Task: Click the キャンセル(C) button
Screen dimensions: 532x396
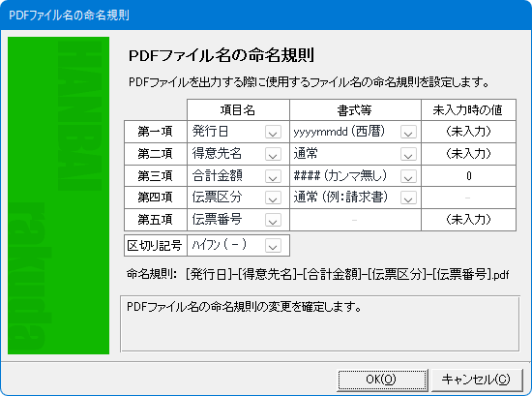Action: [x=476, y=380]
